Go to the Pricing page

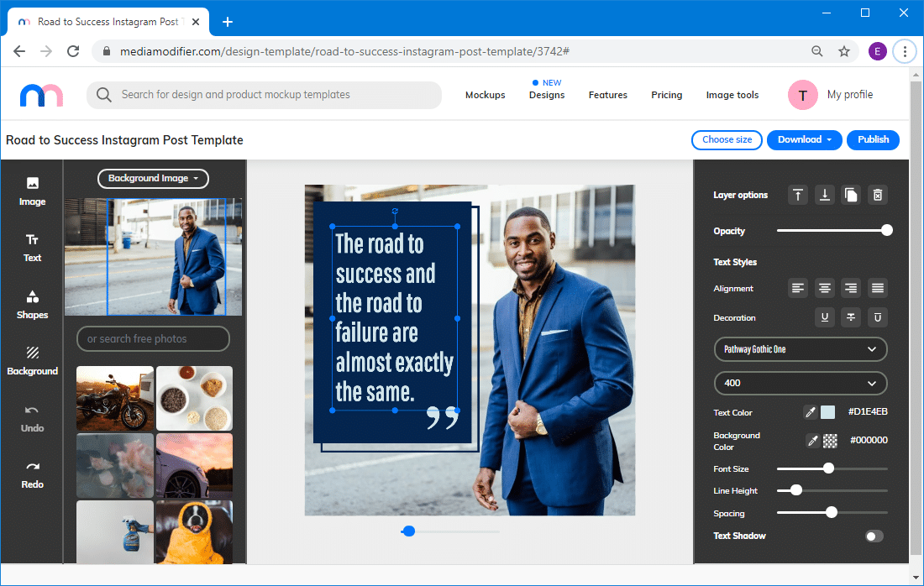click(x=666, y=95)
